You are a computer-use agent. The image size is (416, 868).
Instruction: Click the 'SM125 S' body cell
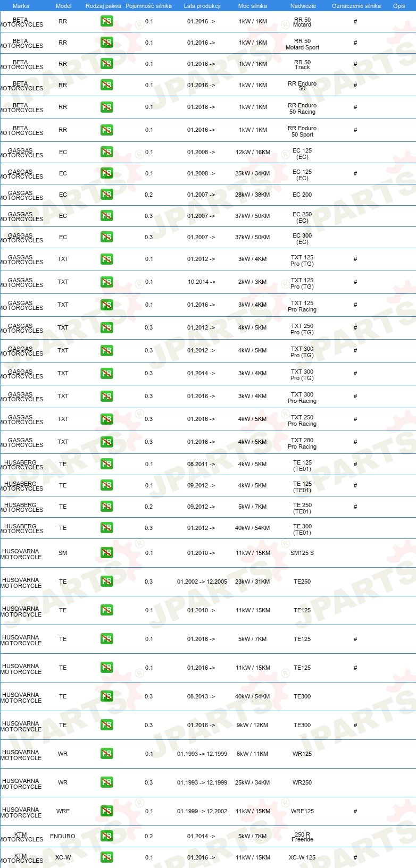click(302, 553)
